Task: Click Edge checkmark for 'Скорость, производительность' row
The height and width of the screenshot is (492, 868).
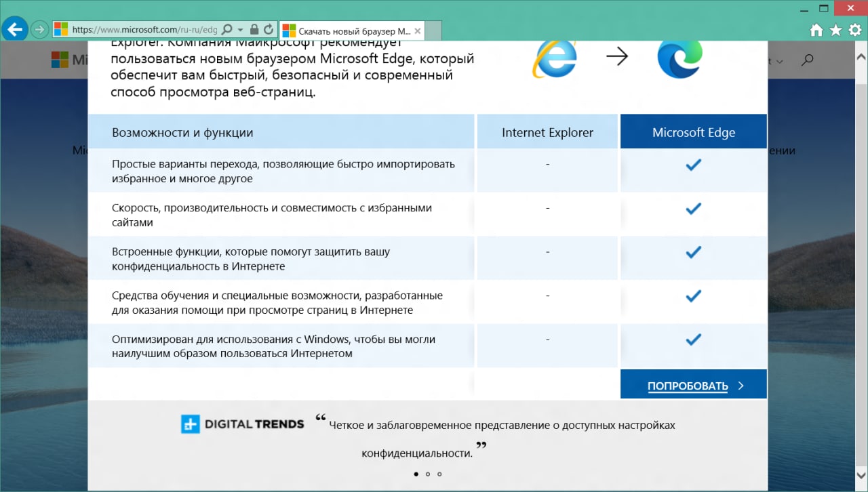Action: (693, 209)
